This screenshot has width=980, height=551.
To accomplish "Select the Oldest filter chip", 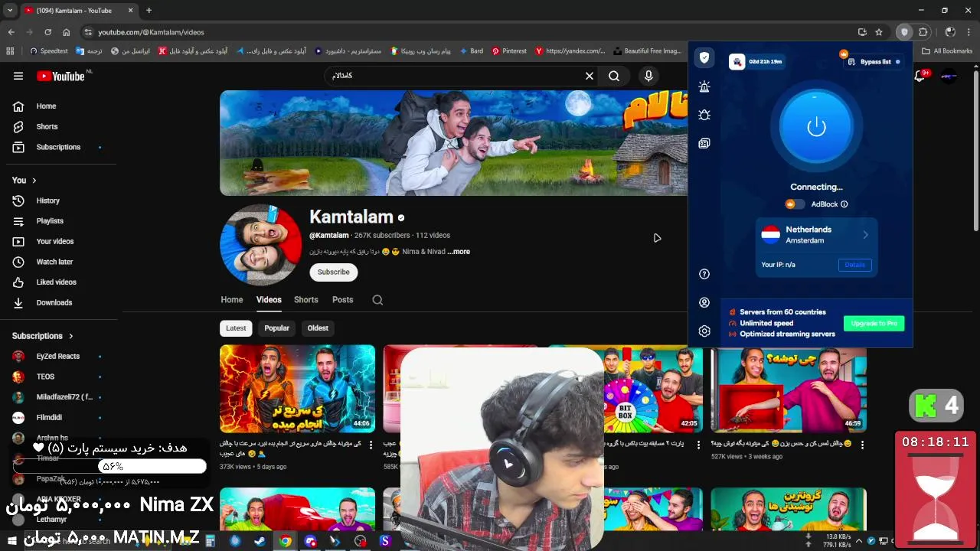I will 318,328.
